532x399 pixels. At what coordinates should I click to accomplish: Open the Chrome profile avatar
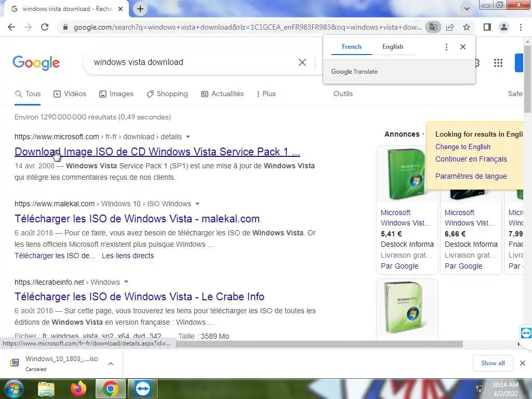coord(504,27)
